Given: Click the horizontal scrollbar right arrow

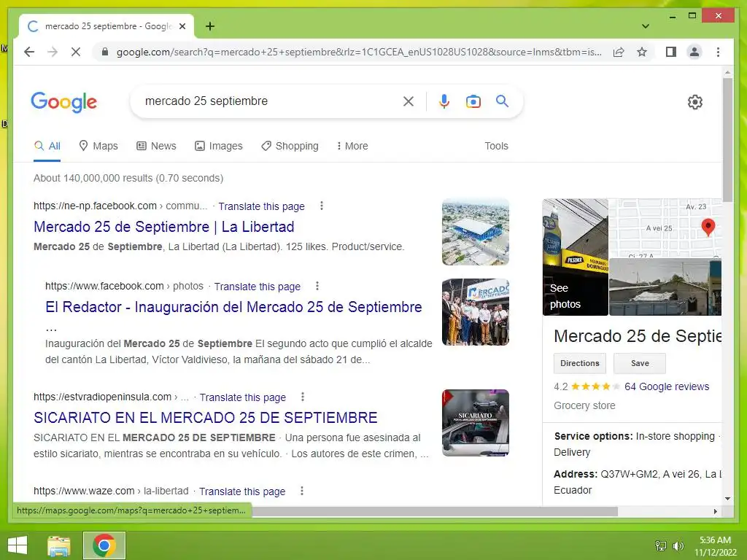Looking at the screenshot, I should click(715, 511).
